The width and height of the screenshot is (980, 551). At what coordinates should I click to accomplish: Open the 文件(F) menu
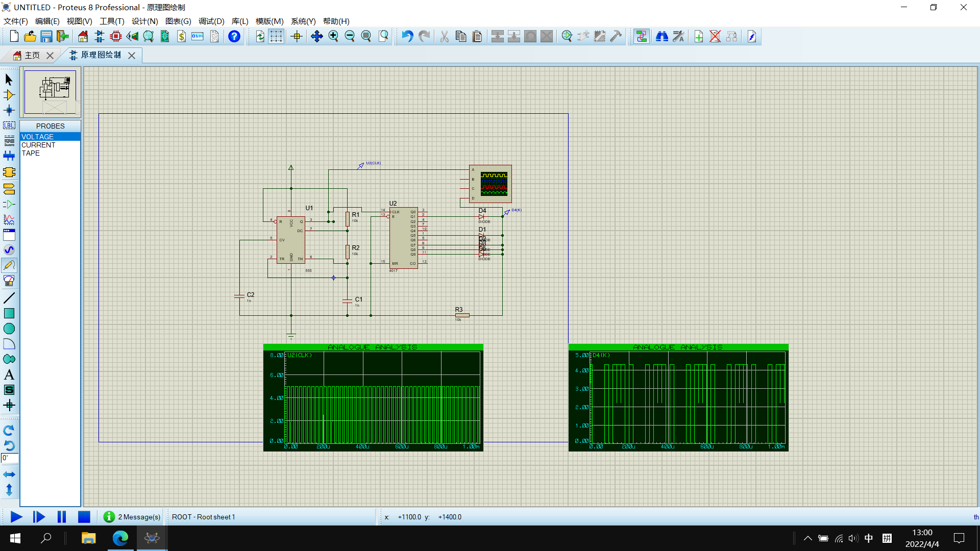point(16,21)
